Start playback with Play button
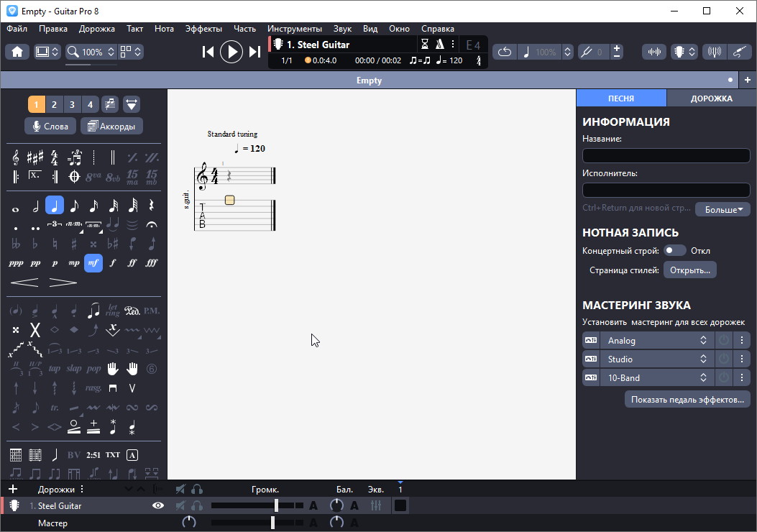This screenshot has width=757, height=532. [231, 52]
